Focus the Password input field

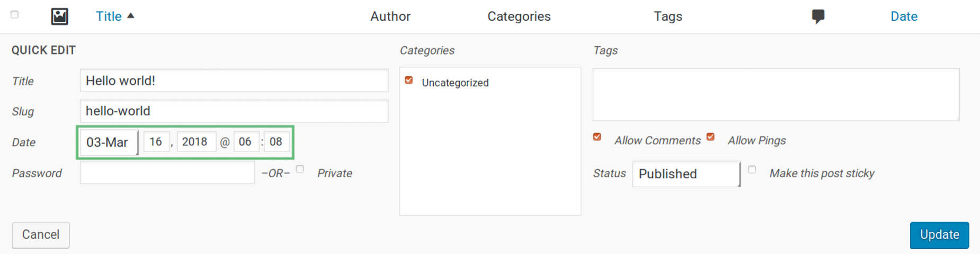point(167,173)
